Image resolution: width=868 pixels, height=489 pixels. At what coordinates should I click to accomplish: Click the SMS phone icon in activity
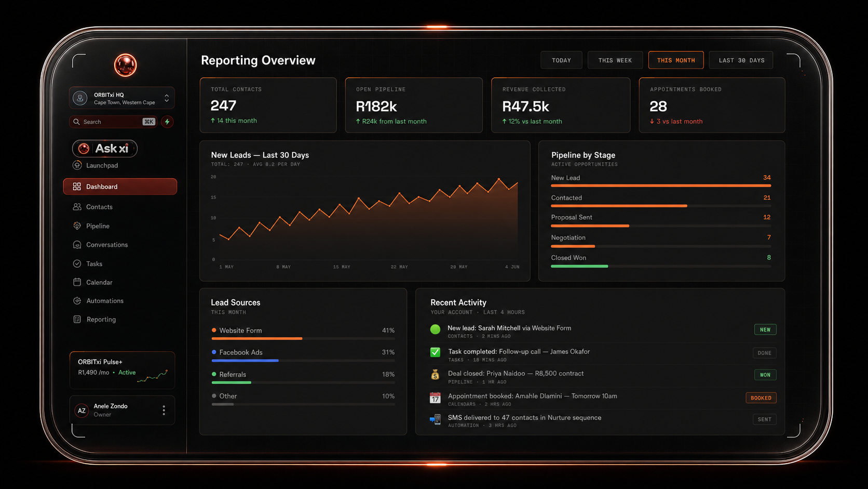(x=436, y=419)
